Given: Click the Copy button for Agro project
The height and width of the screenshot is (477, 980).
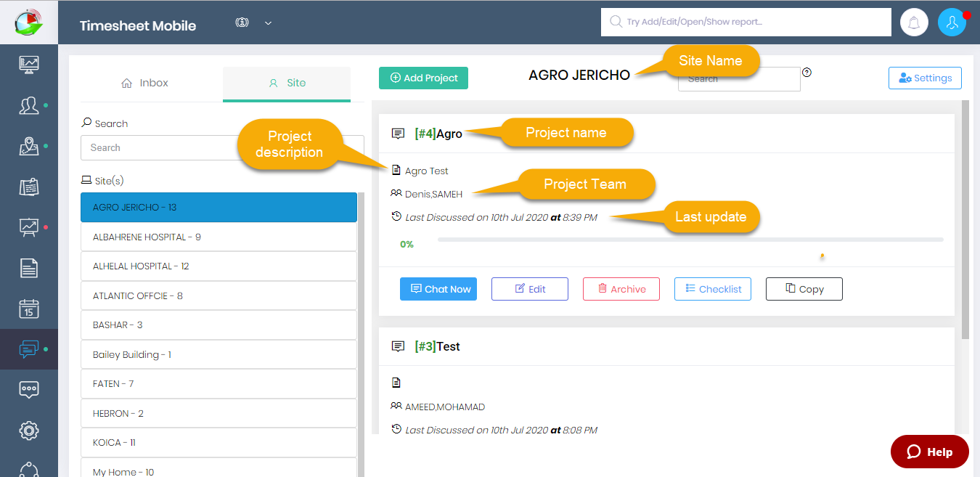Looking at the screenshot, I should [804, 289].
